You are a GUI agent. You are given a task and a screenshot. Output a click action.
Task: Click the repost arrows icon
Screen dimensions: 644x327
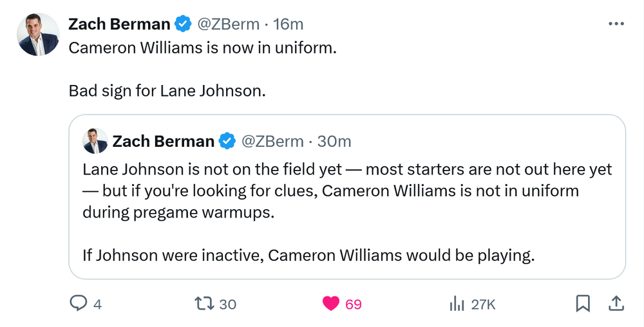click(x=205, y=303)
